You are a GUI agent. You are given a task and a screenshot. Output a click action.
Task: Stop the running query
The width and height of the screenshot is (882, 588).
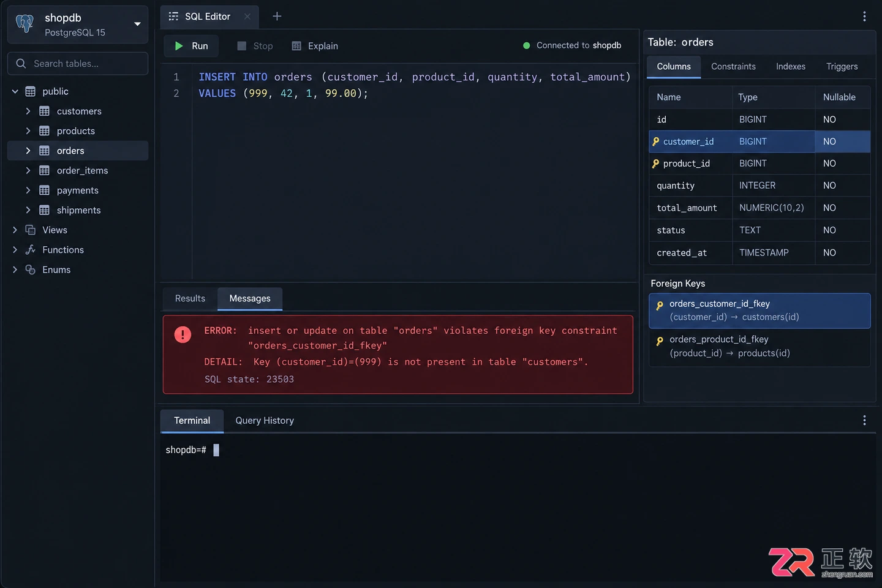click(x=255, y=46)
